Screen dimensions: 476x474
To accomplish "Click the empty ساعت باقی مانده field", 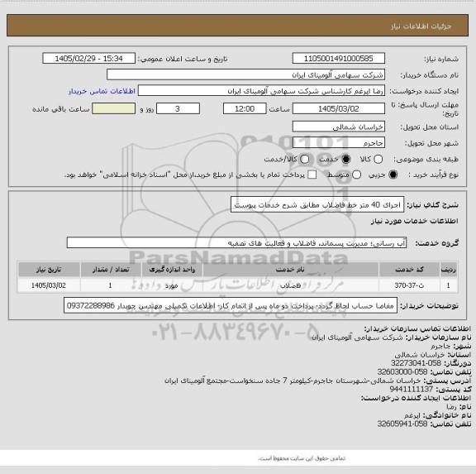I will (x=113, y=108).
